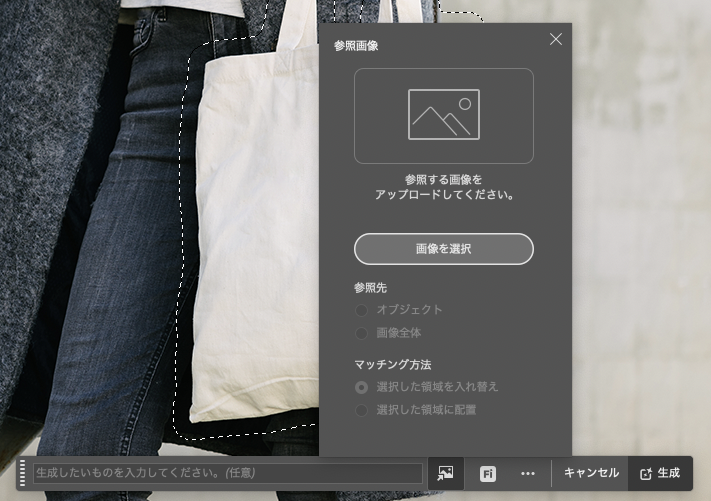Click the 参照先 section heading

tap(369, 287)
